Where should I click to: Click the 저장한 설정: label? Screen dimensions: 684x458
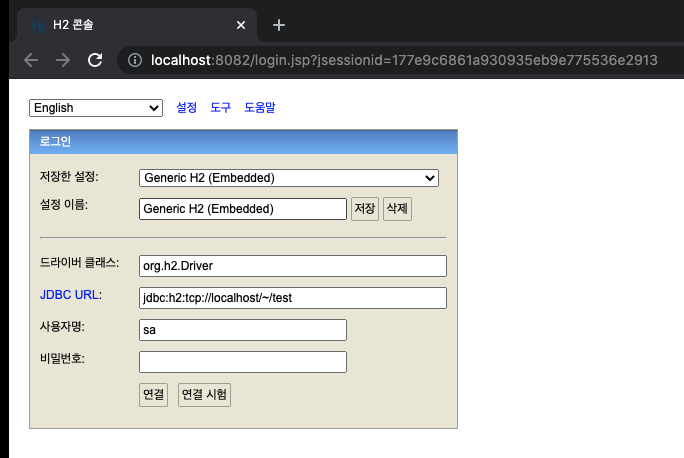69,177
